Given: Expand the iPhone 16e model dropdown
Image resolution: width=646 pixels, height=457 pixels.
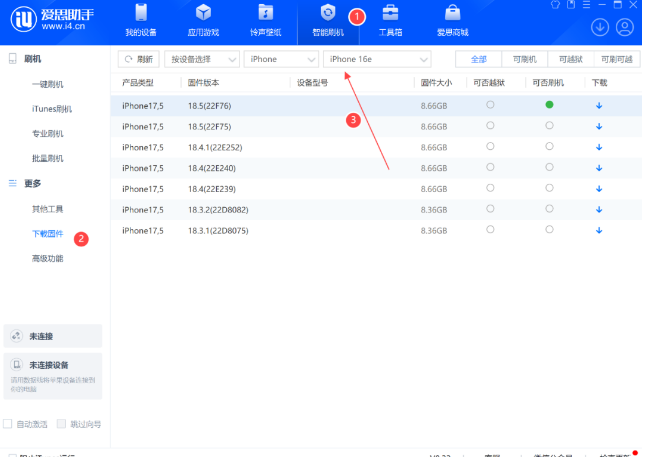Looking at the screenshot, I should click(x=377, y=59).
